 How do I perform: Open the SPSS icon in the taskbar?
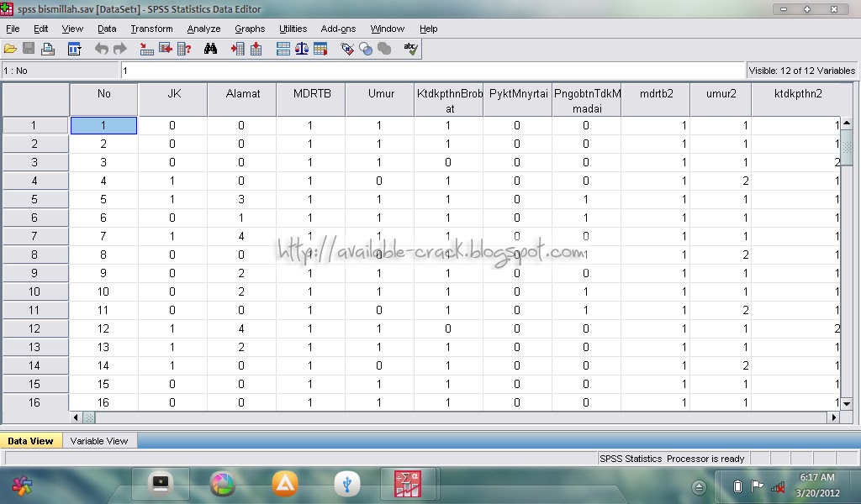coord(408,484)
